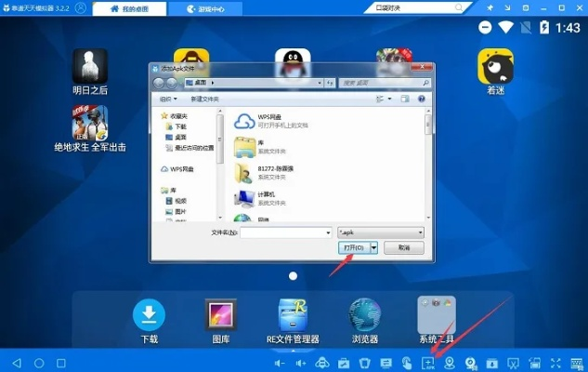The image size is (588, 372).
Task: Click the multi-window icon in bottom toolbar
Action: pyautogui.click(x=534, y=363)
